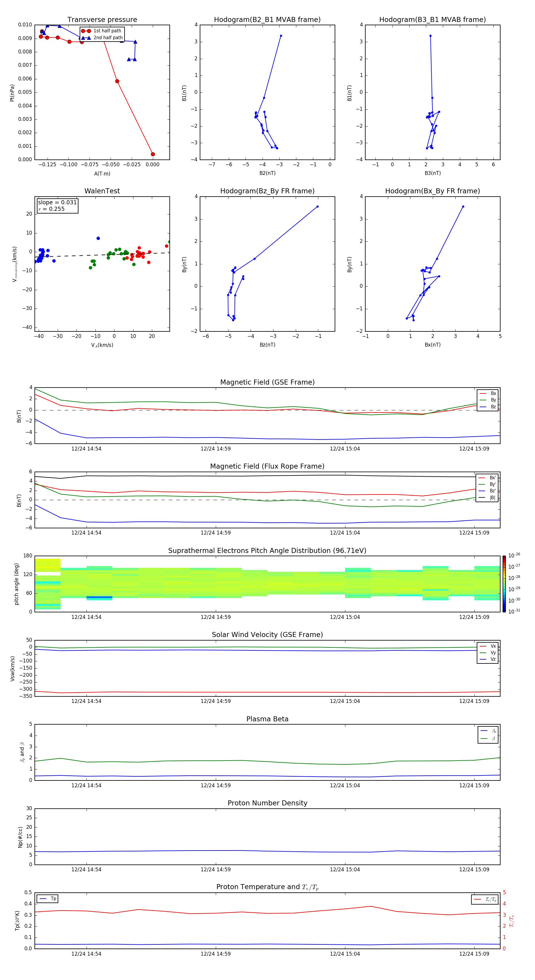
Task: Click the top-right point in the Bx_By hodogram
Action: tap(463, 207)
